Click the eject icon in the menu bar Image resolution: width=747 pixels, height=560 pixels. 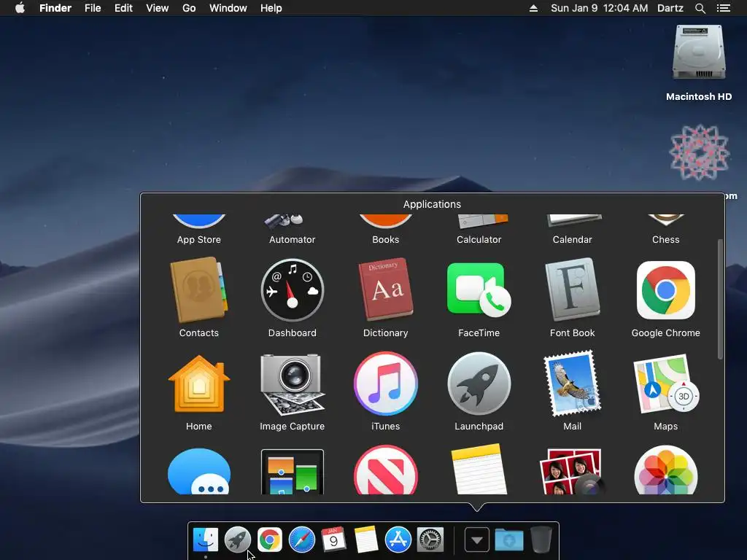533,8
